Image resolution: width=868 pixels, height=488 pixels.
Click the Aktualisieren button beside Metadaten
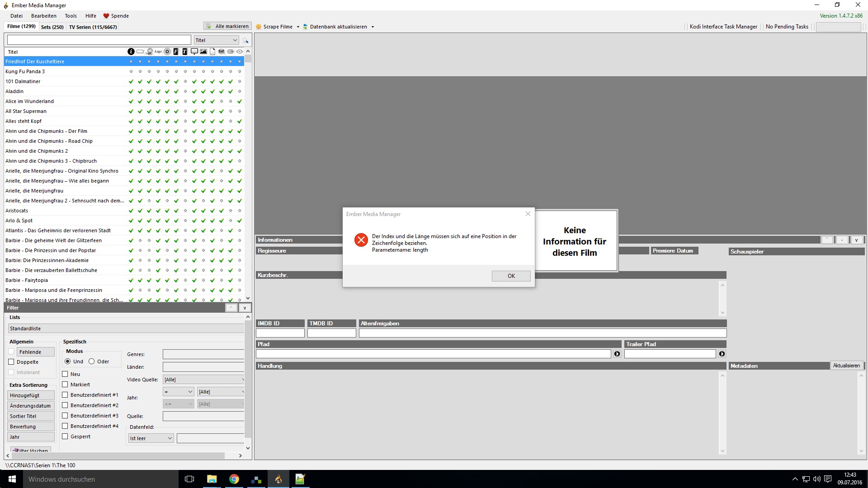click(847, 366)
